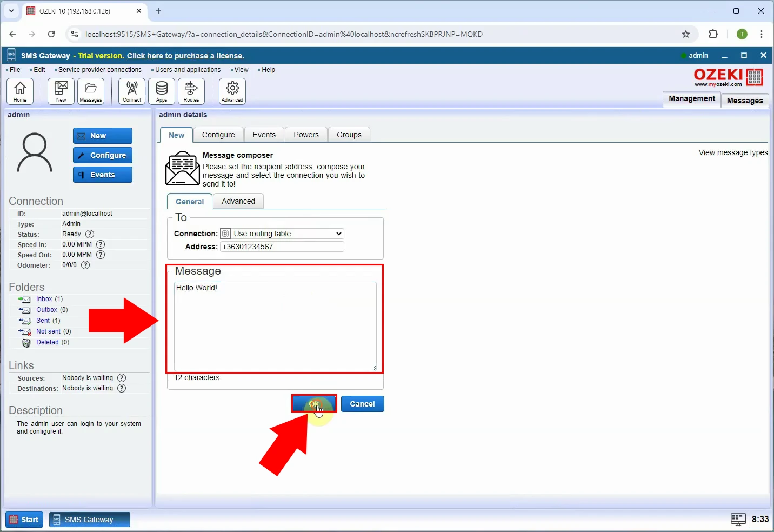The image size is (774, 532).
Task: Open the Inbox folder link
Action: point(44,299)
